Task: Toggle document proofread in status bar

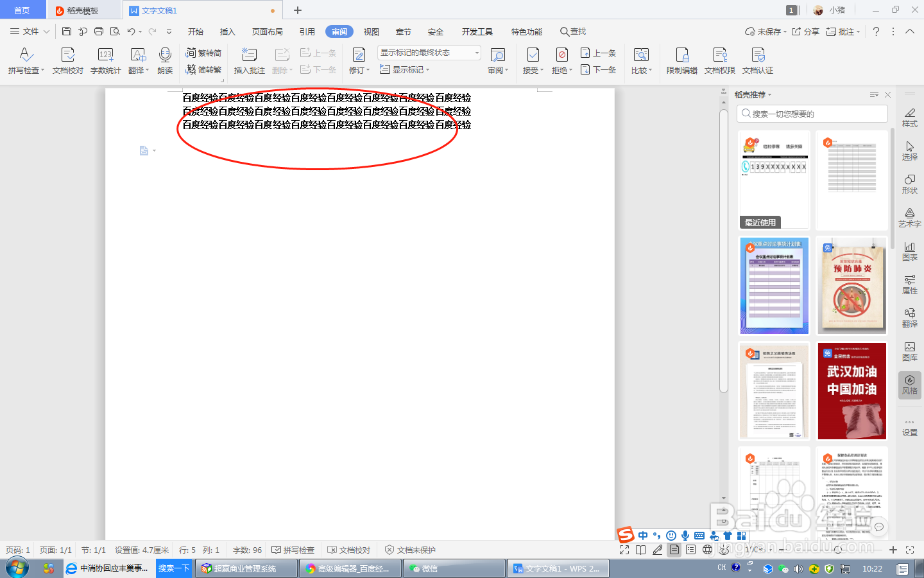Action: pos(349,550)
